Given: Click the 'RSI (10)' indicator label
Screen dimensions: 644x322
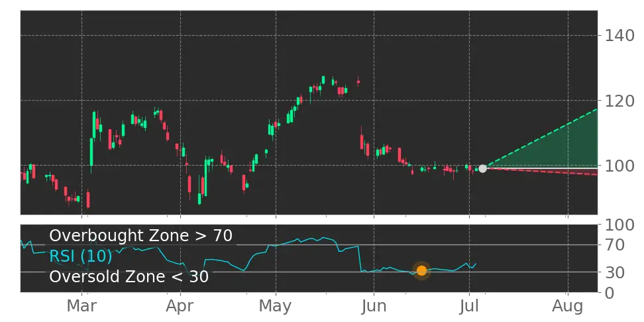Looking at the screenshot, I should point(81,256).
